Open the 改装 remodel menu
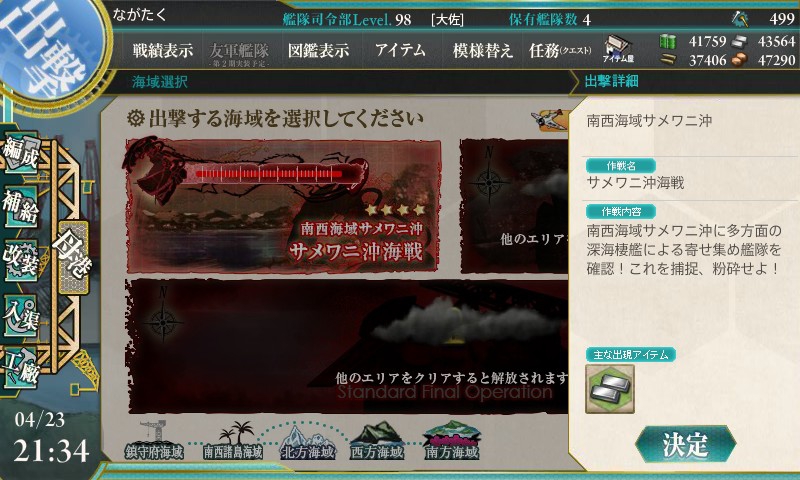Viewport: 800px width, 480px height. coord(21,261)
